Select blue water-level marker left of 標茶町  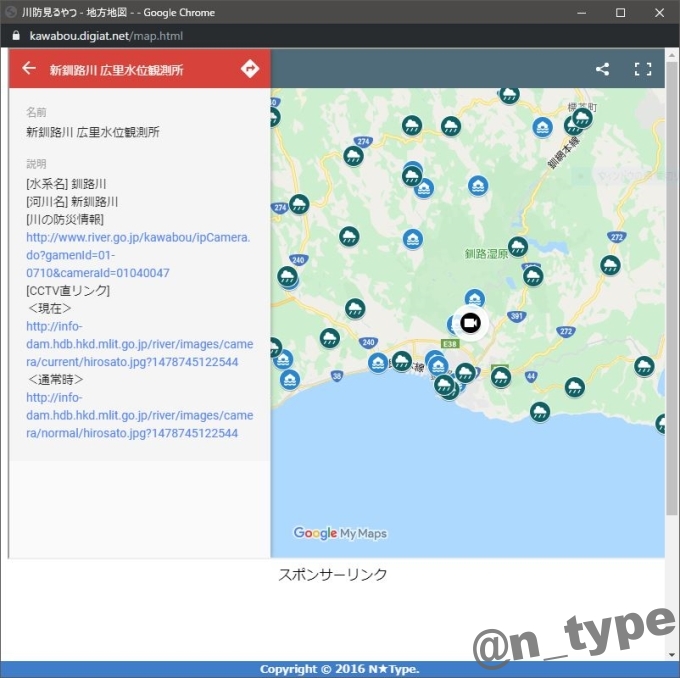542,127
